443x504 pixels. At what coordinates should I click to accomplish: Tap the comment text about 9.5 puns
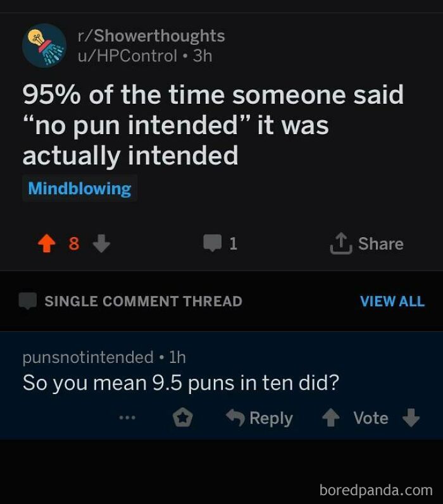pyautogui.click(x=181, y=383)
